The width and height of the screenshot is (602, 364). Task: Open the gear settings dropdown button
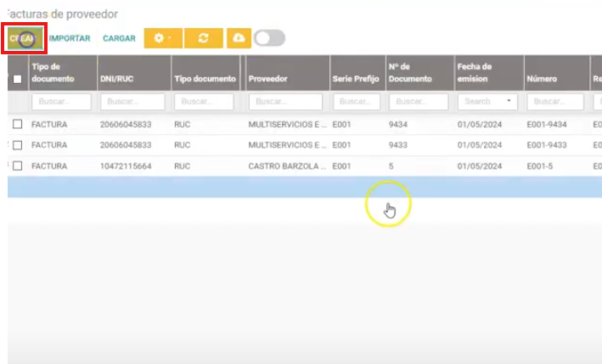pos(161,38)
